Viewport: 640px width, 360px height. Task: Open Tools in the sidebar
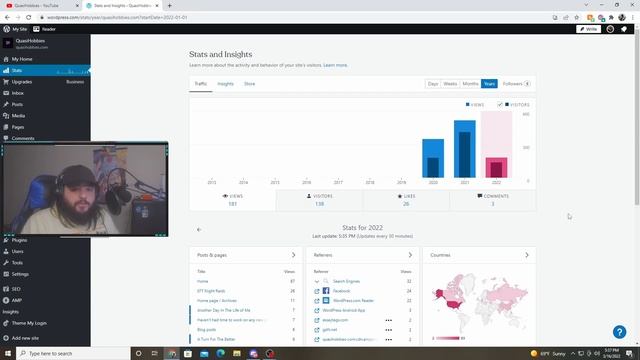(x=45, y=263)
